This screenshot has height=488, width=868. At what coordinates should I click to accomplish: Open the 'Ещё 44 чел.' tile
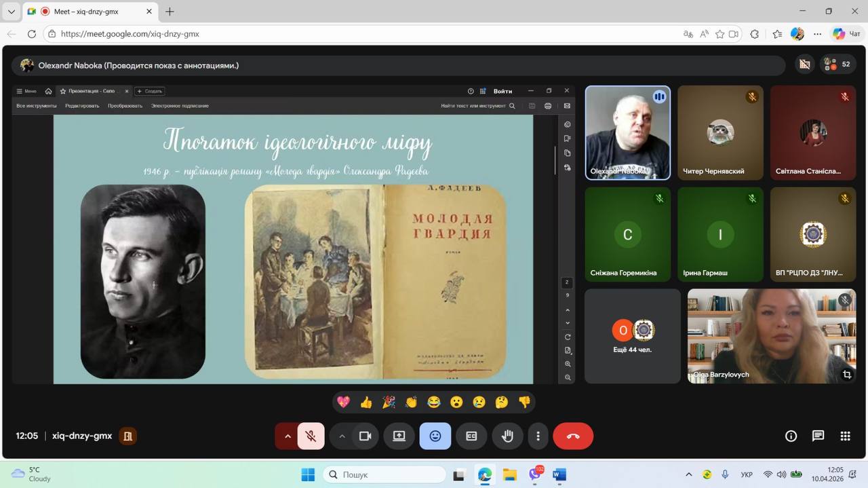pyautogui.click(x=632, y=336)
